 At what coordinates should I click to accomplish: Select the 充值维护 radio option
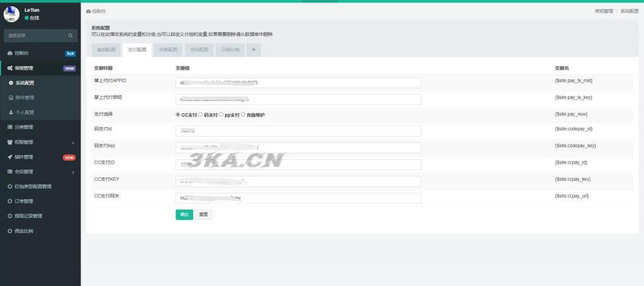pyautogui.click(x=243, y=115)
